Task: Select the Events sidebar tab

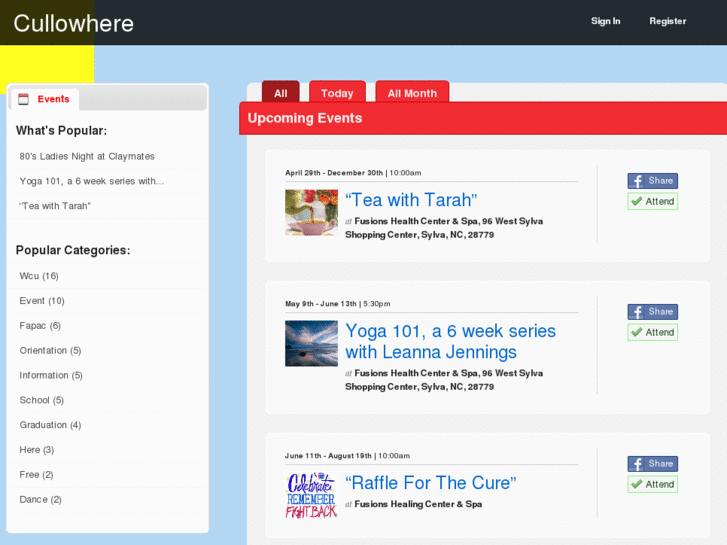Action: click(x=45, y=99)
